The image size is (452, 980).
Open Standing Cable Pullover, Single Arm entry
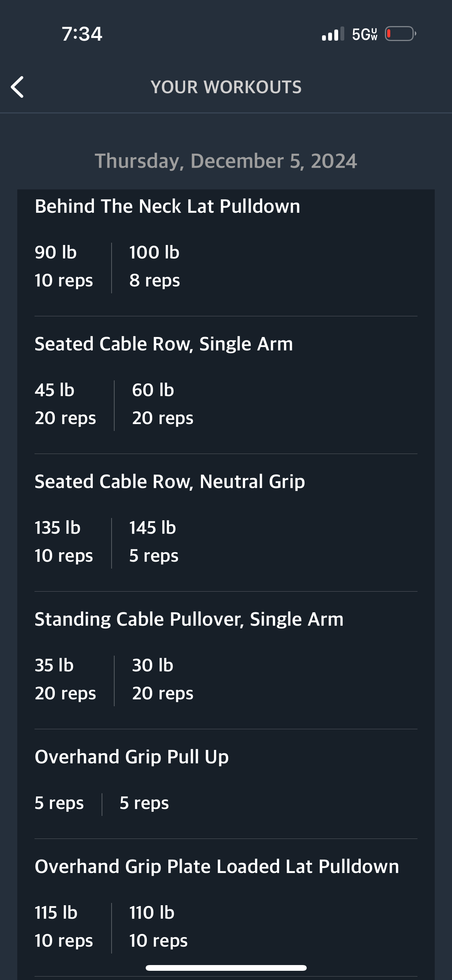pyautogui.click(x=189, y=619)
